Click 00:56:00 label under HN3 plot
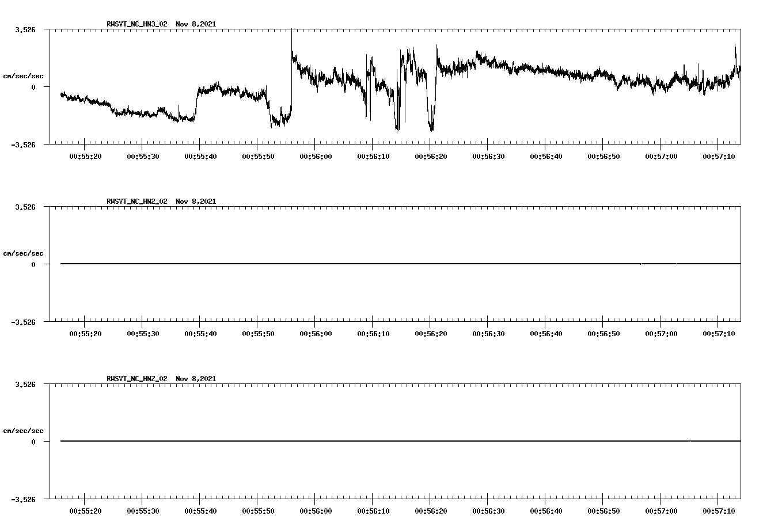 coord(316,157)
